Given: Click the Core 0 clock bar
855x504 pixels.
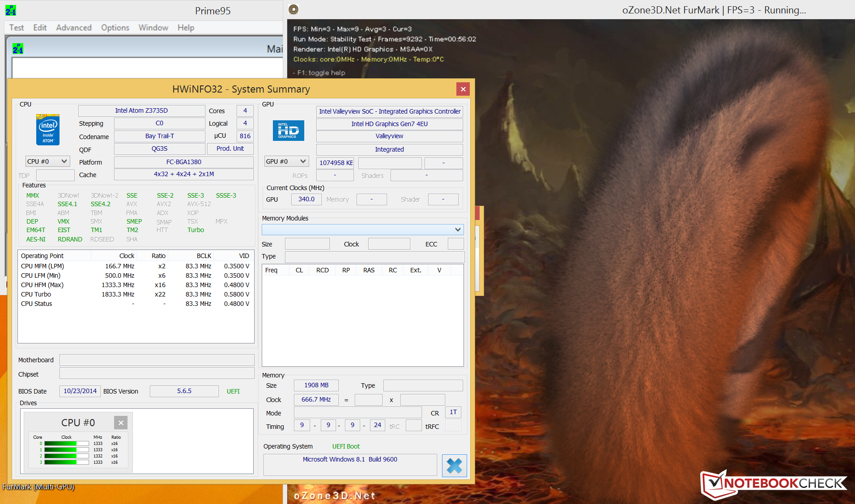Looking at the screenshot, I should (66, 444).
